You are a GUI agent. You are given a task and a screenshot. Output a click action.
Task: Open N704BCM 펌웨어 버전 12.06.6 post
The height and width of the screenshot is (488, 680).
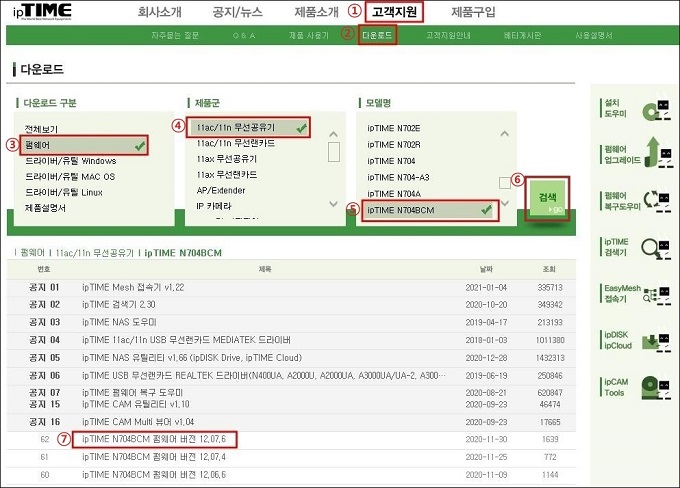tap(154, 475)
